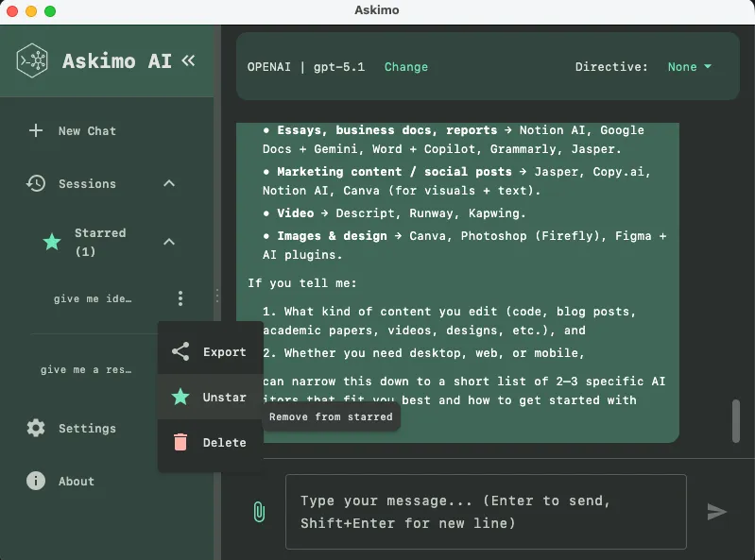Choose Export from the context menu
This screenshot has width=755, height=560.
click(x=211, y=352)
